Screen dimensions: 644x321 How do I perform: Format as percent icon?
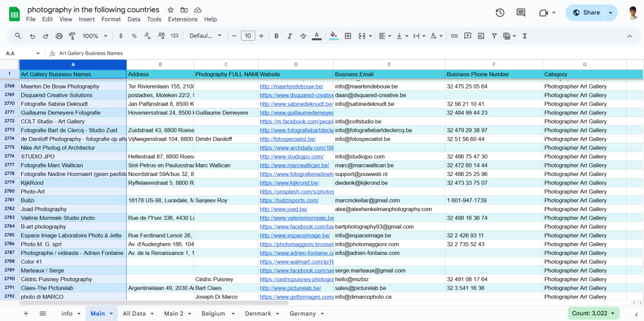134,36
